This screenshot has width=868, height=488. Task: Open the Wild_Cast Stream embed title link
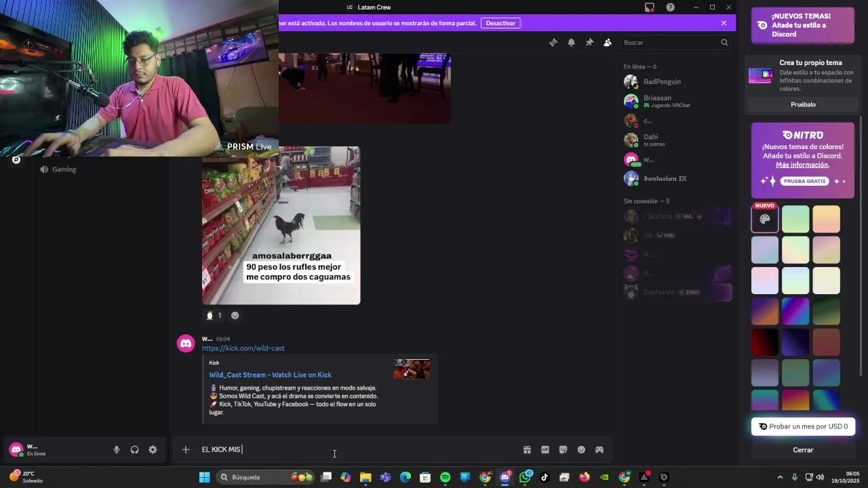coord(270,375)
